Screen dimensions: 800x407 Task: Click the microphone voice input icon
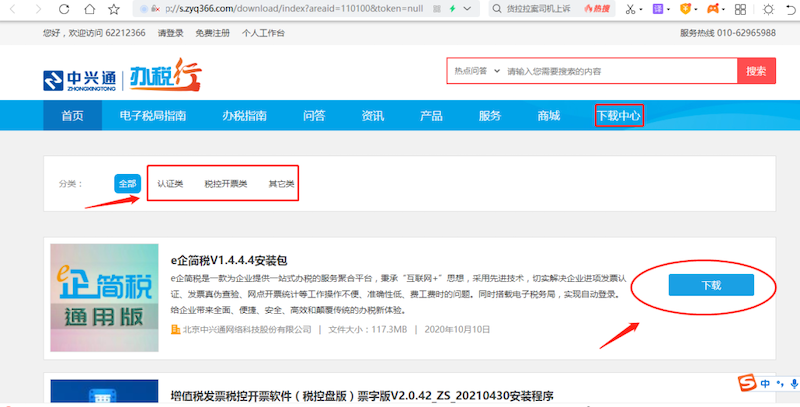pyautogui.click(x=792, y=384)
